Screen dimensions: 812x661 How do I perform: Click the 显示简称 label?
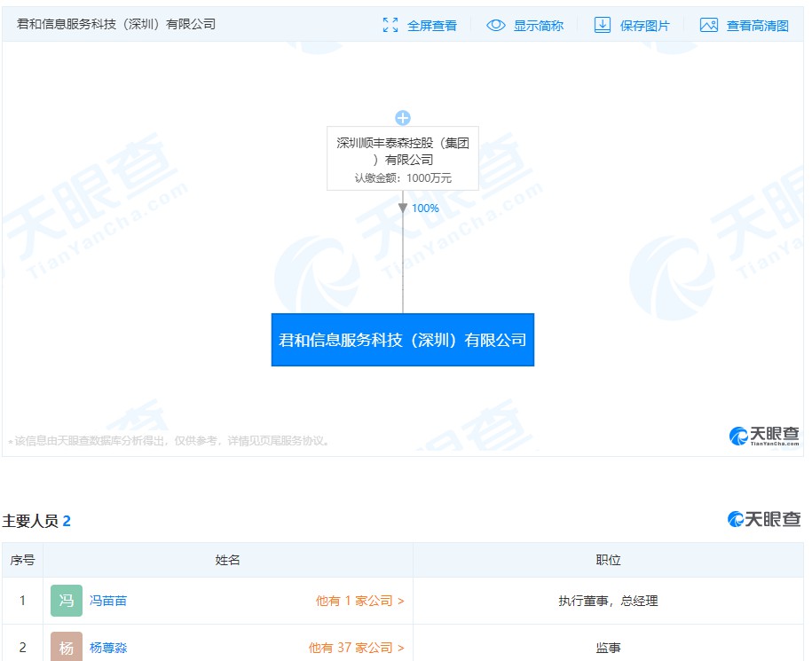(538, 26)
